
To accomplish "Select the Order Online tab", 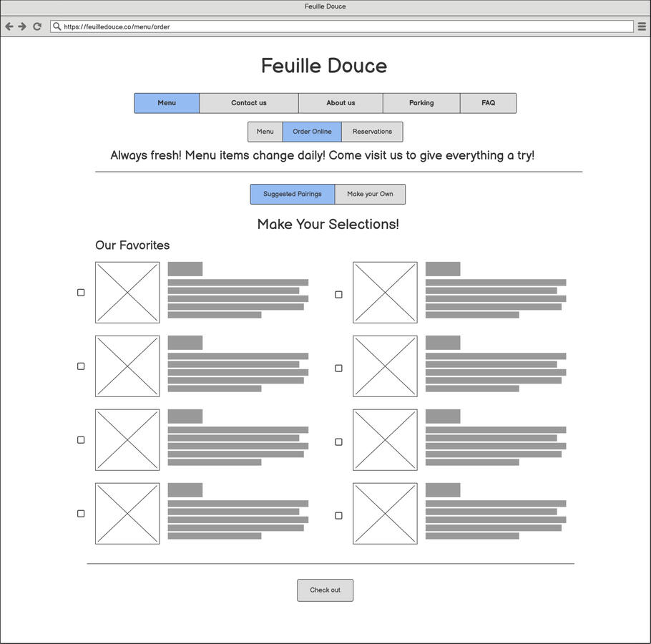I will [x=312, y=132].
